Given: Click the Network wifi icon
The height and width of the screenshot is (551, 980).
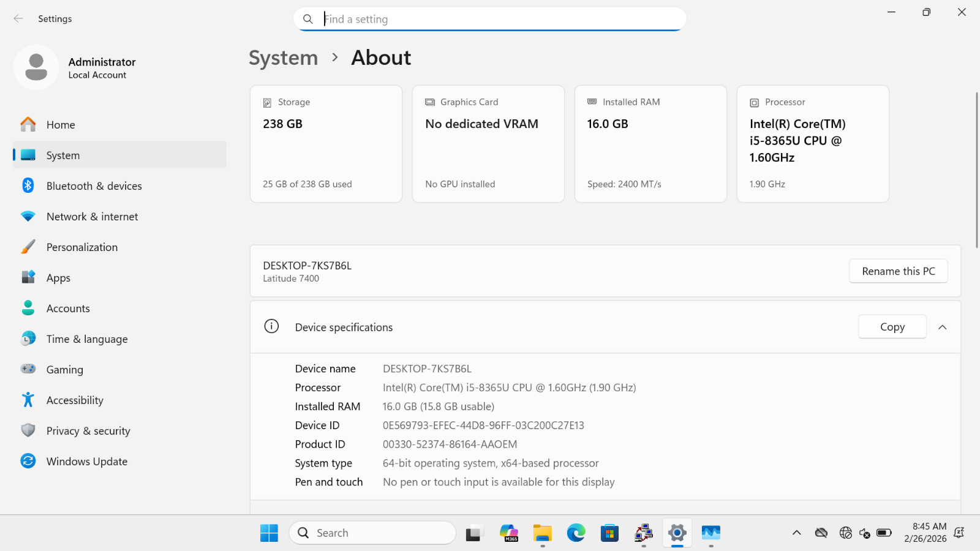Looking at the screenshot, I should click(28, 216).
